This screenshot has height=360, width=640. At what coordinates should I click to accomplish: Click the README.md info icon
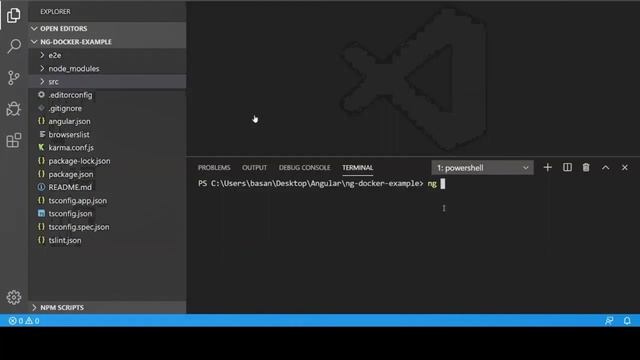pos(41,187)
